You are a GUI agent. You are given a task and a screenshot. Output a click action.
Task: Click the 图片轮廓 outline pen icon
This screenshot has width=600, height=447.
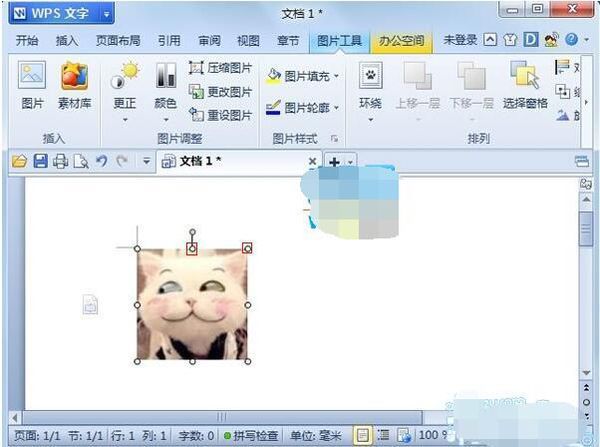click(x=274, y=108)
